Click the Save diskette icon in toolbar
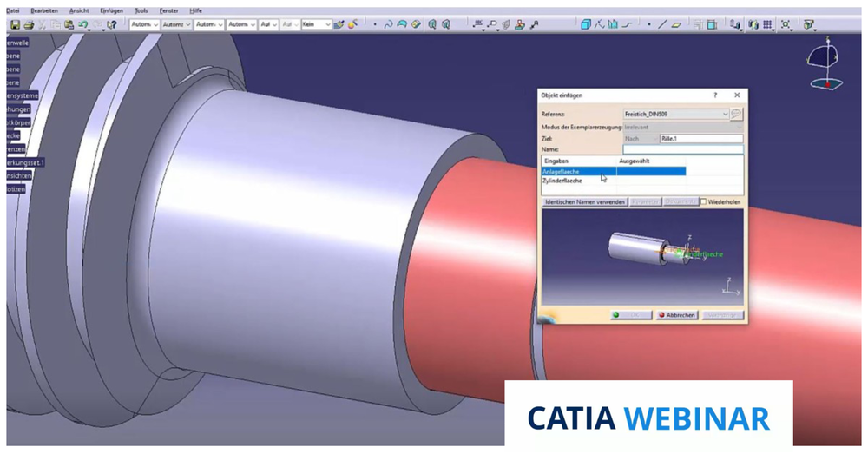The image size is (868, 454). 15,25
